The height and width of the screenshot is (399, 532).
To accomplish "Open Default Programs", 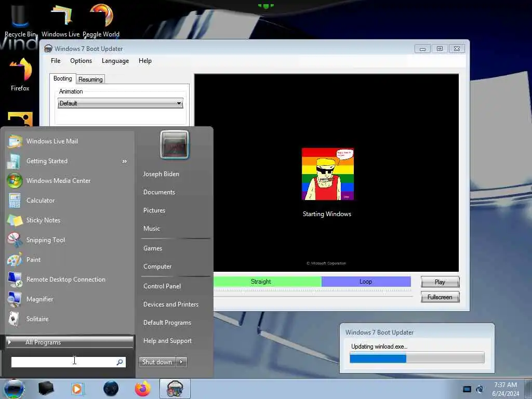I will (x=167, y=322).
